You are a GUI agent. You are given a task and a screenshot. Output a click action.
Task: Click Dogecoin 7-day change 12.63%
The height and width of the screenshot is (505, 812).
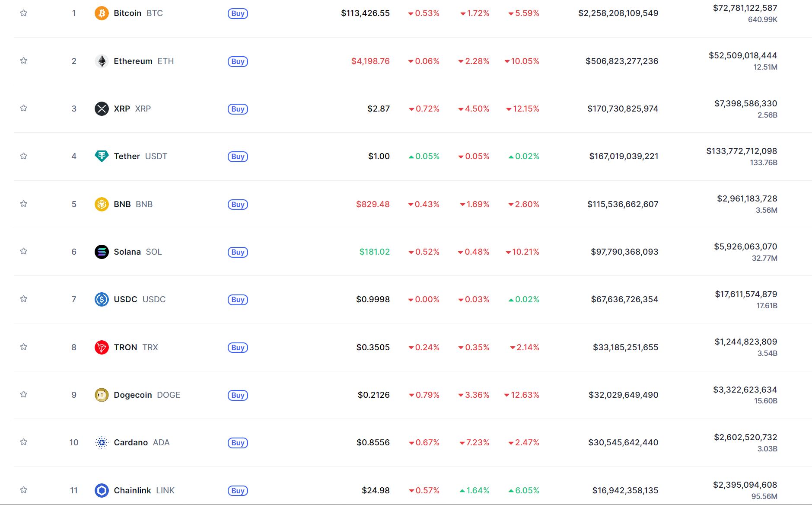(x=522, y=395)
